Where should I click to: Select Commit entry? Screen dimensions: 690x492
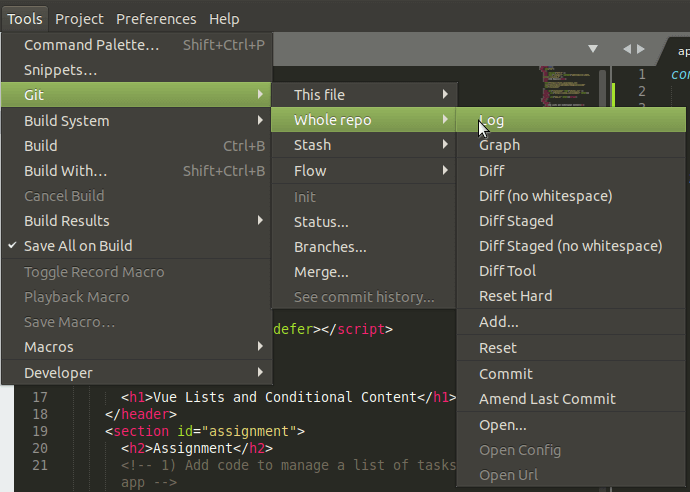pos(571,374)
